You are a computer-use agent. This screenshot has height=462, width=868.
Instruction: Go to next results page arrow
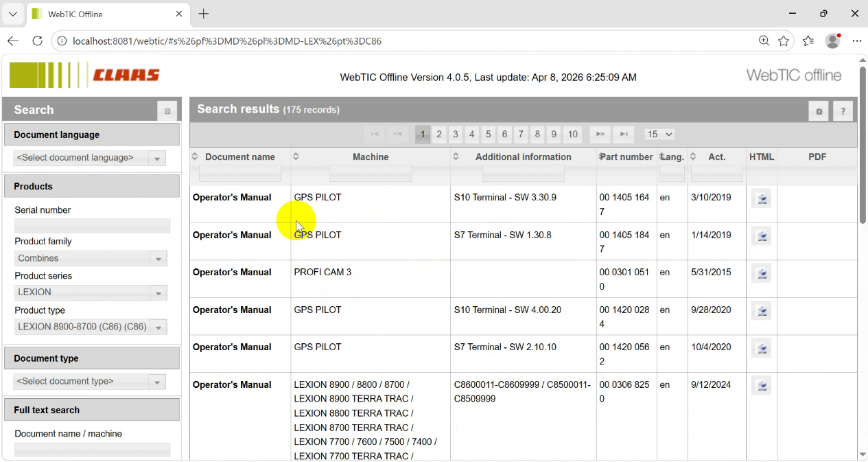point(600,135)
